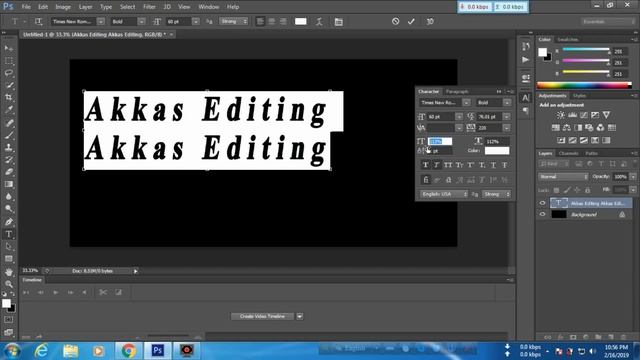Cancel current text edits
The width and height of the screenshot is (640, 360).
396,21
